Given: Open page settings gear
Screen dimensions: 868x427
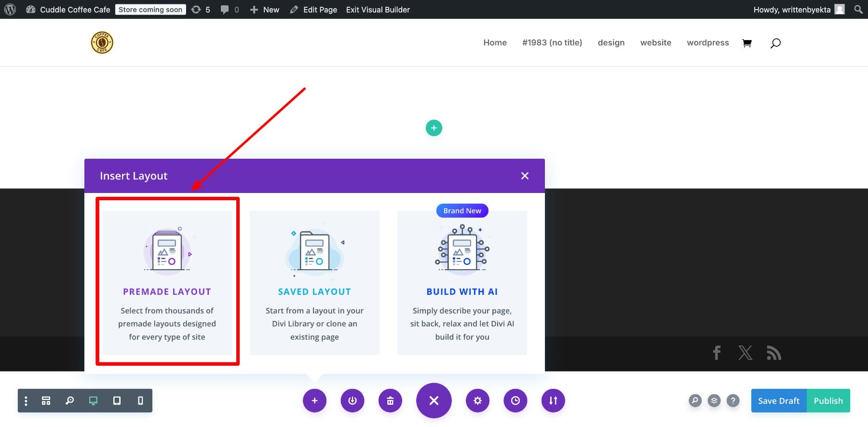Looking at the screenshot, I should coord(477,400).
